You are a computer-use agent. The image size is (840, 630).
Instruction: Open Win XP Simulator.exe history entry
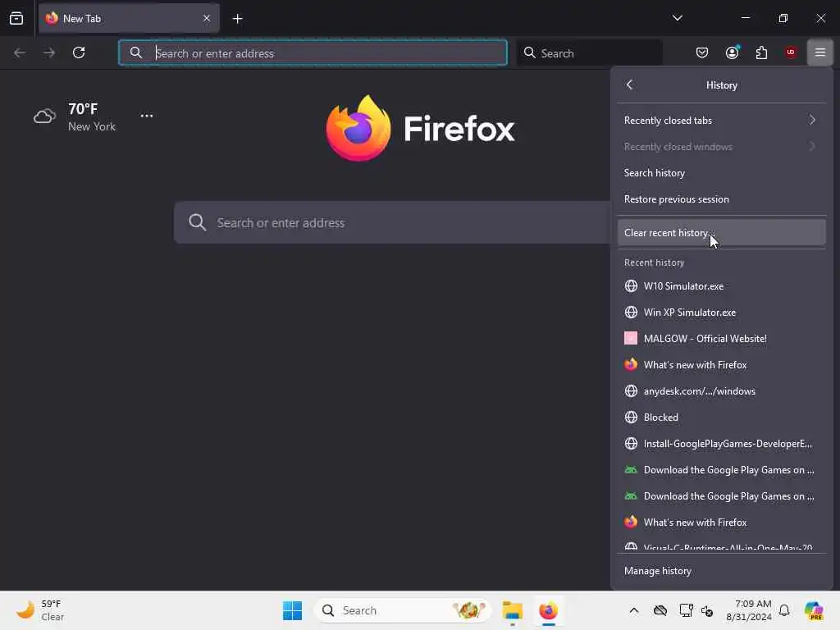pos(721,313)
